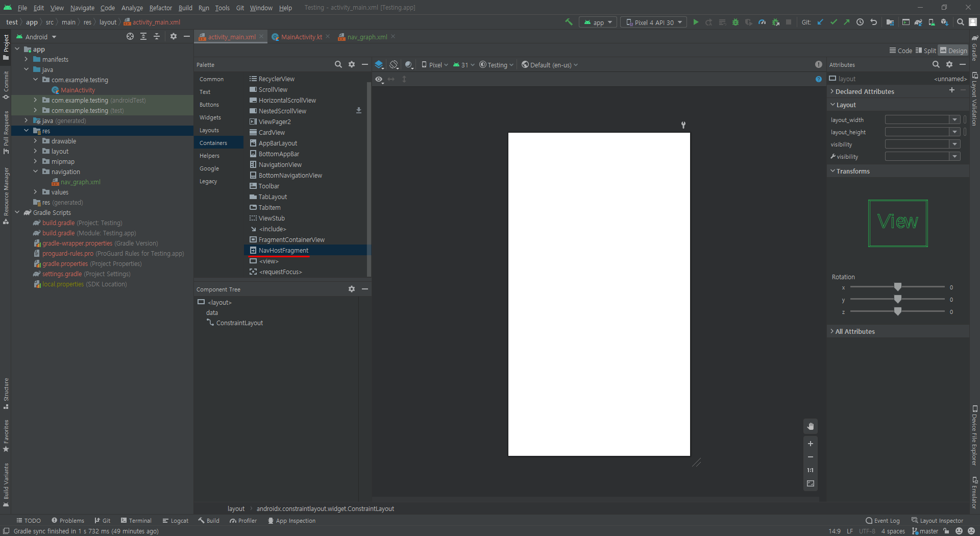Open the Component Tree settings gear

click(352, 289)
